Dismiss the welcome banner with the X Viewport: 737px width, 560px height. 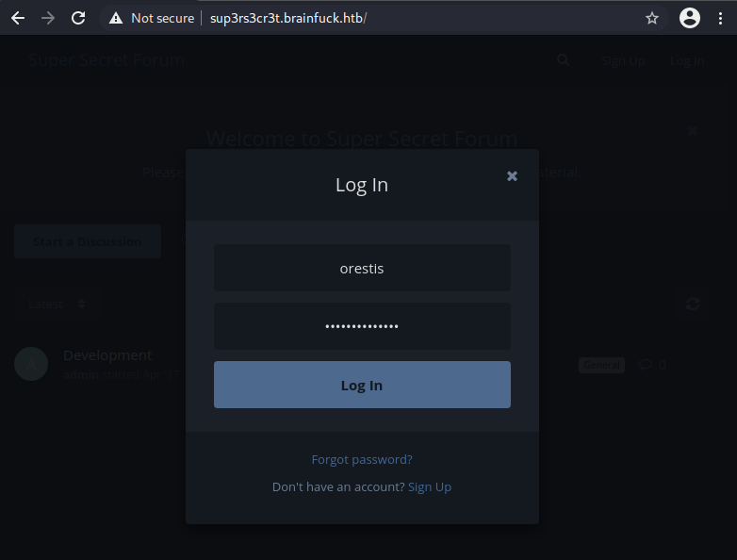(x=693, y=130)
